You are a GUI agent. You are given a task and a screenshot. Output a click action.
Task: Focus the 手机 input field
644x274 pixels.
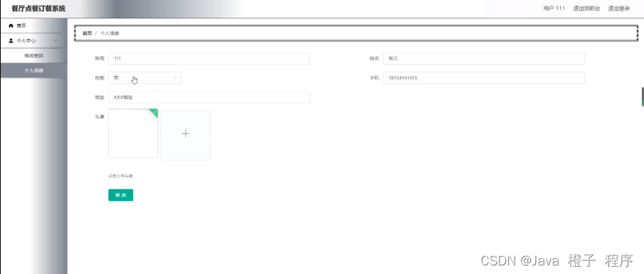click(483, 77)
